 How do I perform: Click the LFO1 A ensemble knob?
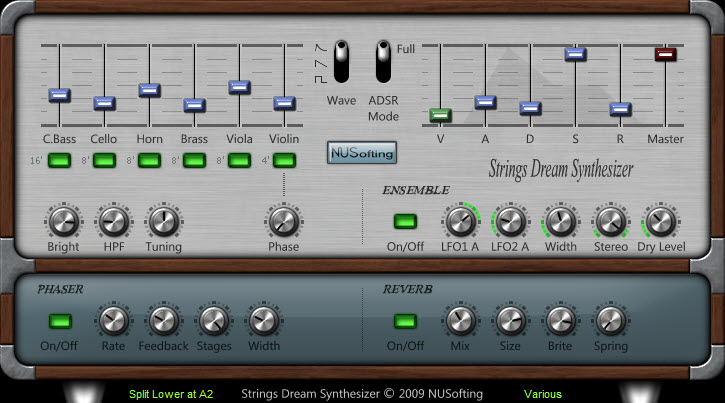(x=461, y=221)
